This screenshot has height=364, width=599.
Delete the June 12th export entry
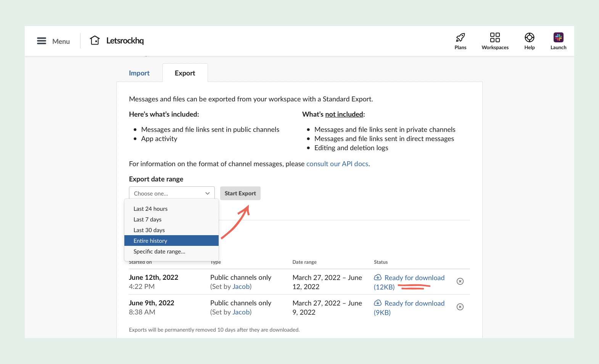pyautogui.click(x=460, y=281)
